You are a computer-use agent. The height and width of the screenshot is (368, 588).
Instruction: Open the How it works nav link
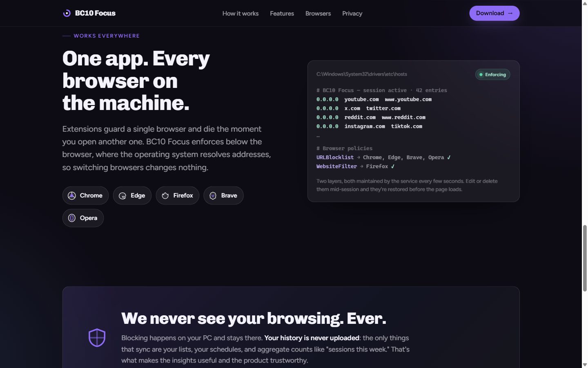(x=241, y=13)
